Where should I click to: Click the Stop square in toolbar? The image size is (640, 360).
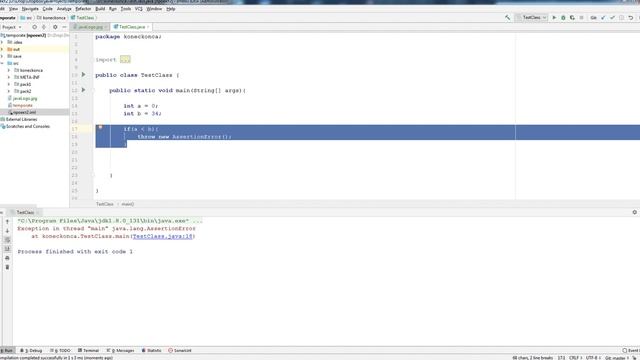tap(581, 18)
